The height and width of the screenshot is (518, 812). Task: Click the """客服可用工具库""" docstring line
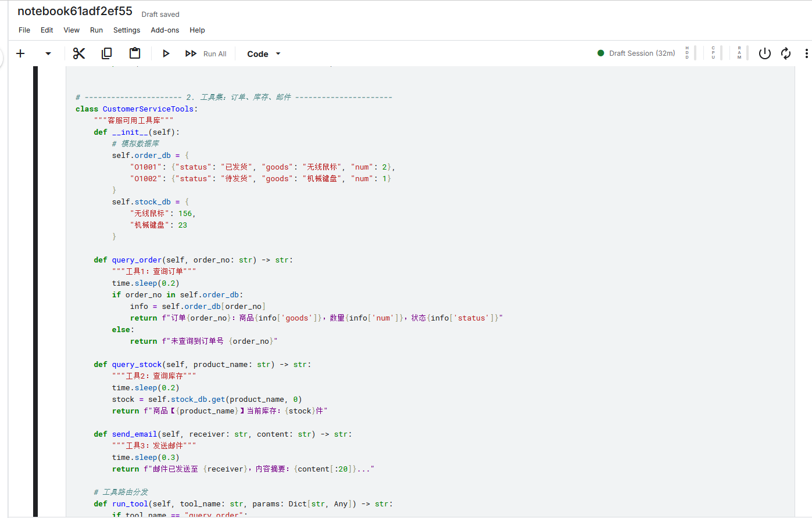tap(134, 120)
